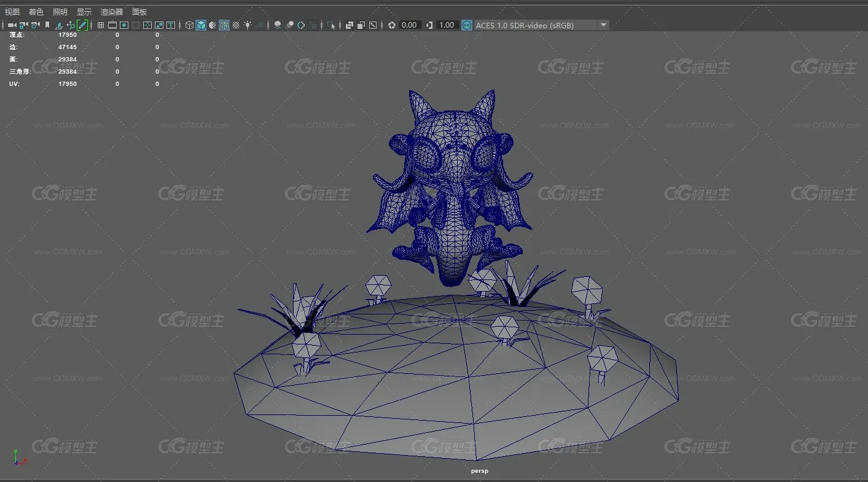Toggle X-Ray Active Components icon
Image resolution: width=868 pixels, height=482 pixels.
click(361, 25)
